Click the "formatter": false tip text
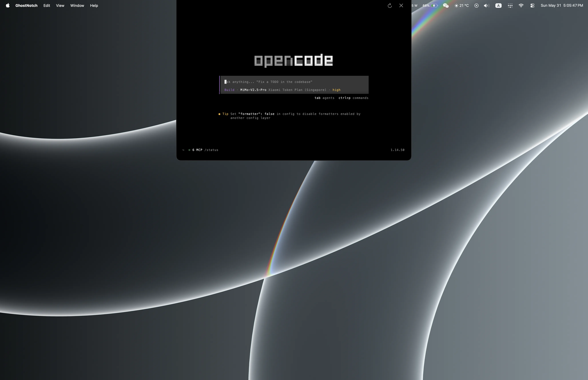The image size is (588, 380). coord(256,114)
